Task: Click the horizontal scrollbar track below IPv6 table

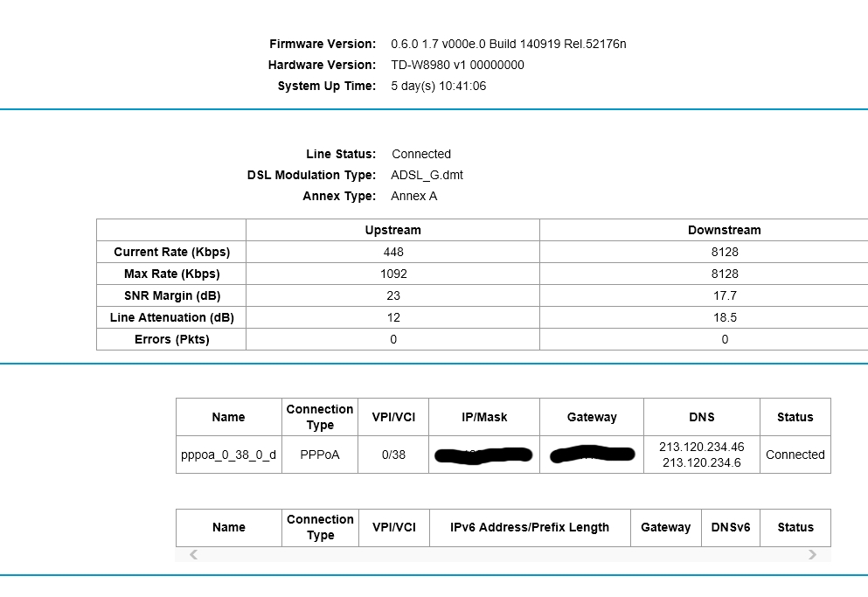Action: tap(503, 554)
